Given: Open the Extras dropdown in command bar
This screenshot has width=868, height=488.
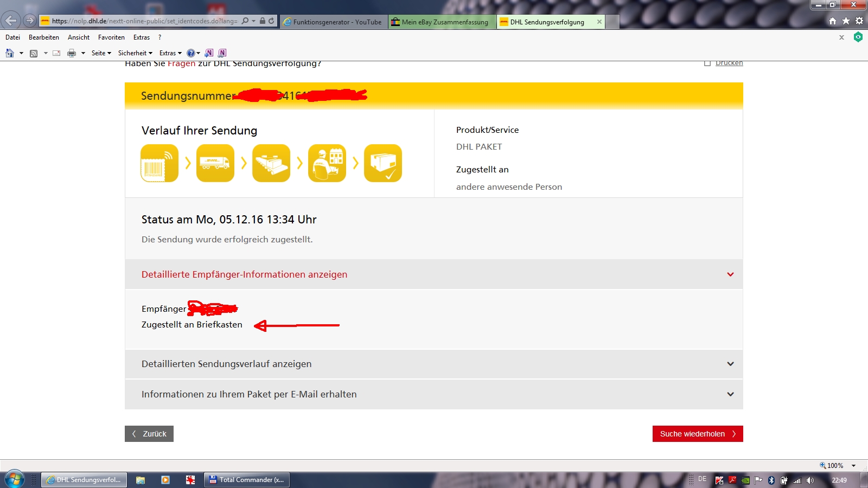Looking at the screenshot, I should (170, 53).
